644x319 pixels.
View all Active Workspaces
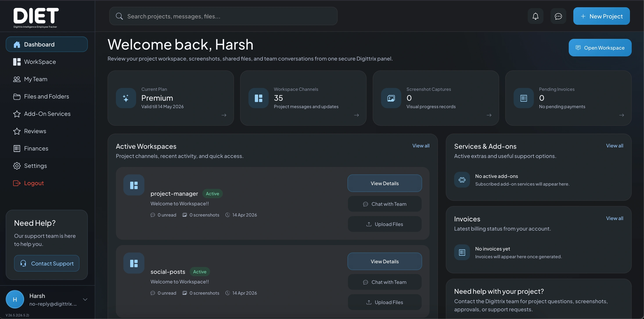click(x=421, y=146)
